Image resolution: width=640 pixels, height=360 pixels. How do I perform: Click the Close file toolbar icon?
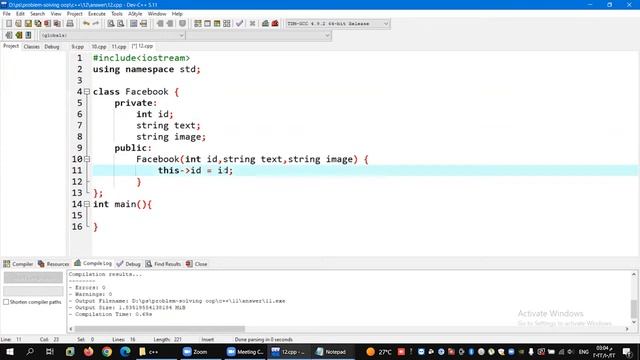coord(48,24)
